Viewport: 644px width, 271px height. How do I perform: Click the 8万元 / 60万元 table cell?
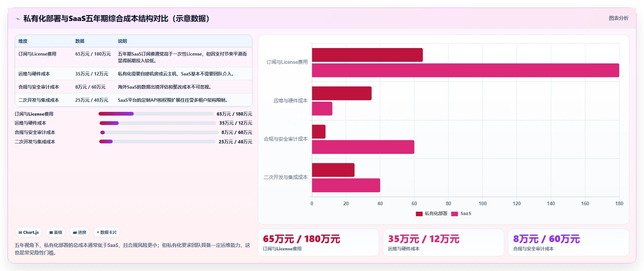click(x=90, y=87)
